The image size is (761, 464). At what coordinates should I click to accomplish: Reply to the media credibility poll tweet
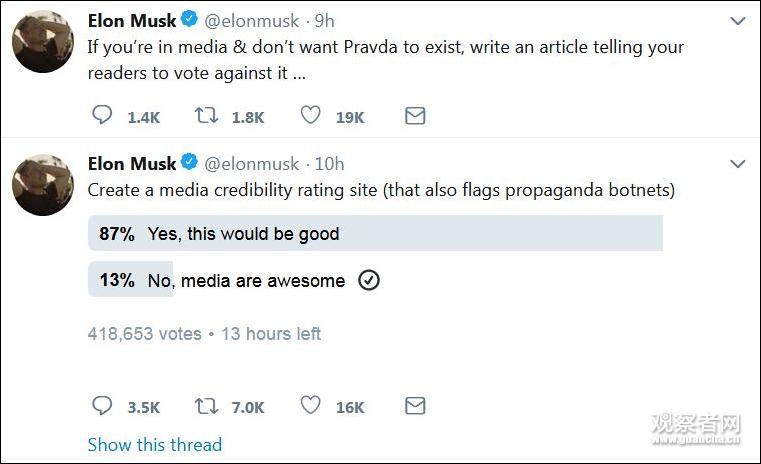[x=102, y=406]
